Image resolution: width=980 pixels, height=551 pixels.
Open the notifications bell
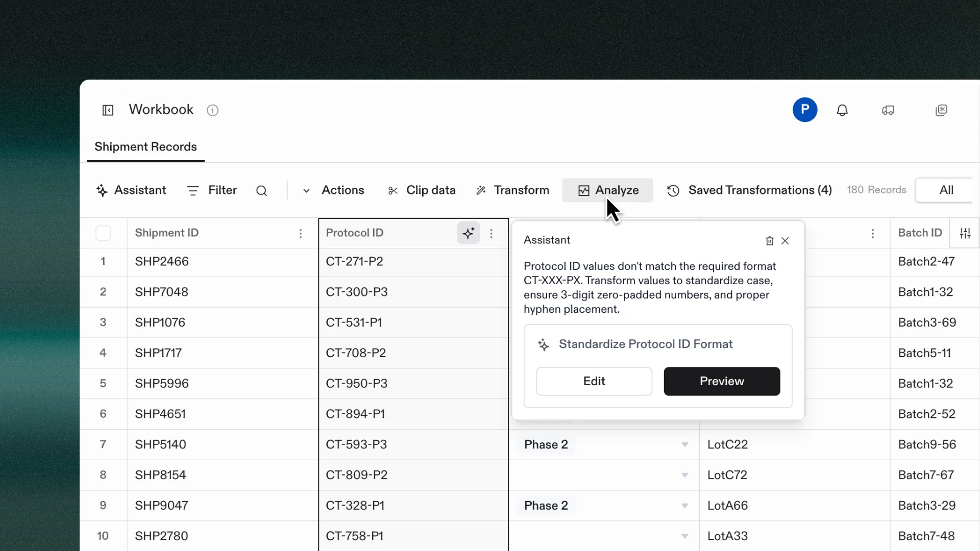tap(842, 110)
